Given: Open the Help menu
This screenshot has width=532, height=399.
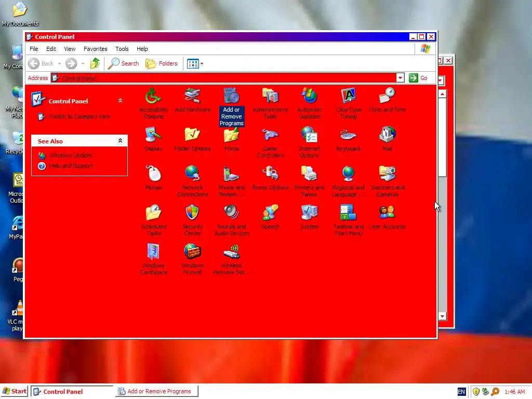Looking at the screenshot, I should pyautogui.click(x=142, y=49).
